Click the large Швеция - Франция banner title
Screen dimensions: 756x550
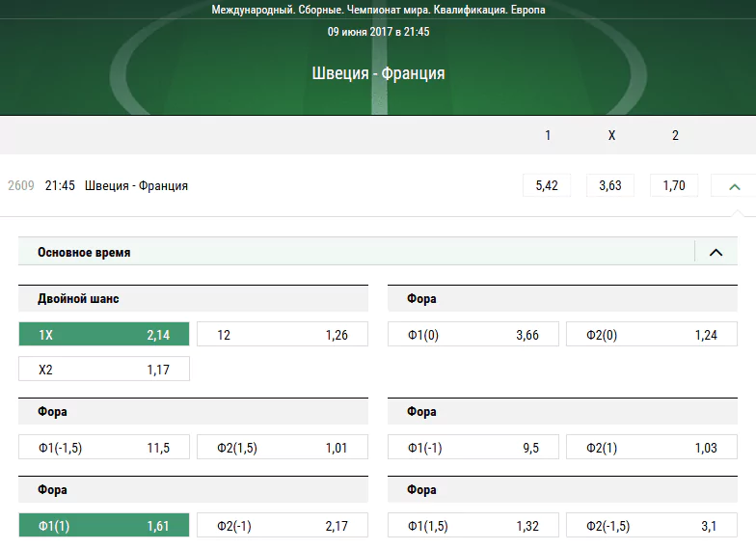coord(378,73)
